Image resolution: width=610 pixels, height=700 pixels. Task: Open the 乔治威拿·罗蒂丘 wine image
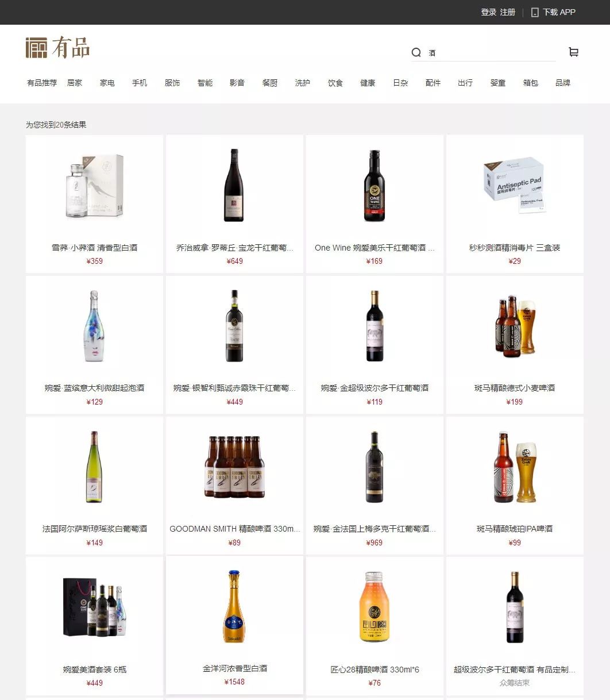(x=234, y=185)
